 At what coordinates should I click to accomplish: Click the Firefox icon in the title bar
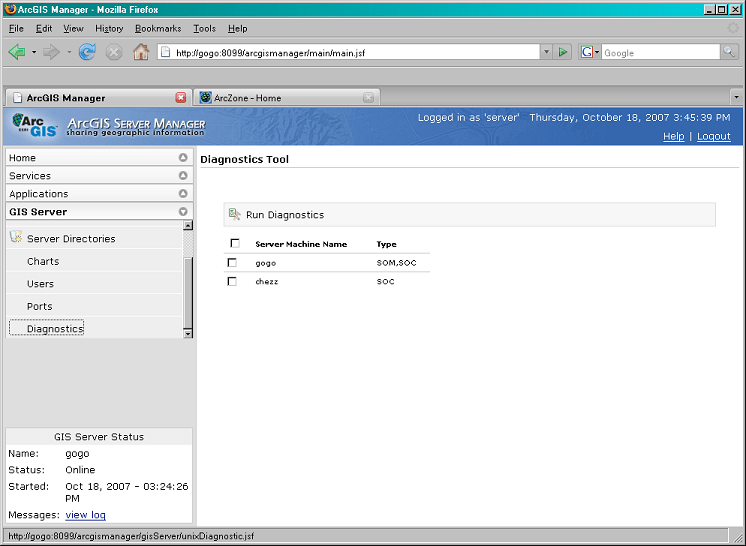[x=10, y=9]
